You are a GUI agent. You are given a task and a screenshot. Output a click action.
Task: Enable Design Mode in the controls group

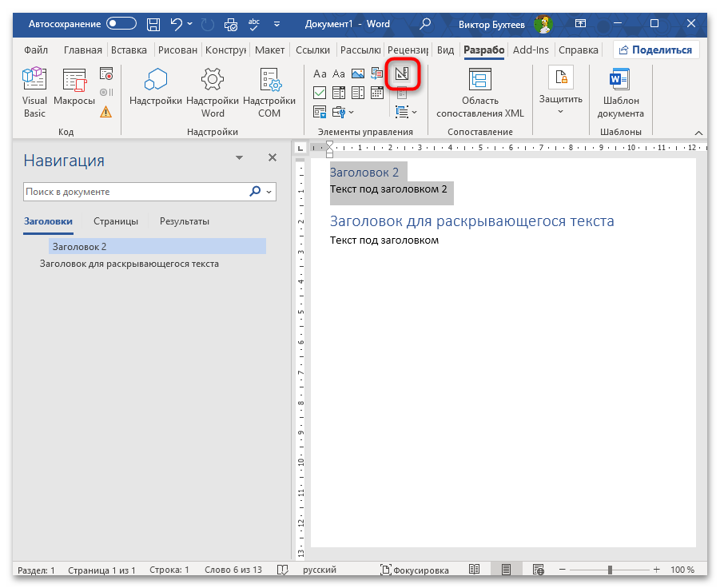click(x=402, y=74)
